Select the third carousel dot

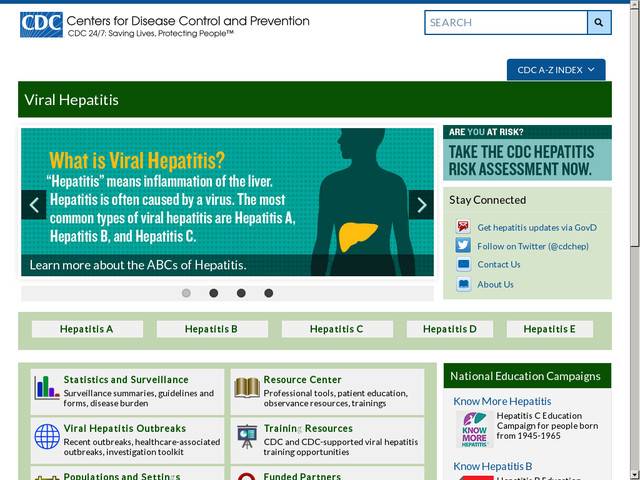(241, 293)
